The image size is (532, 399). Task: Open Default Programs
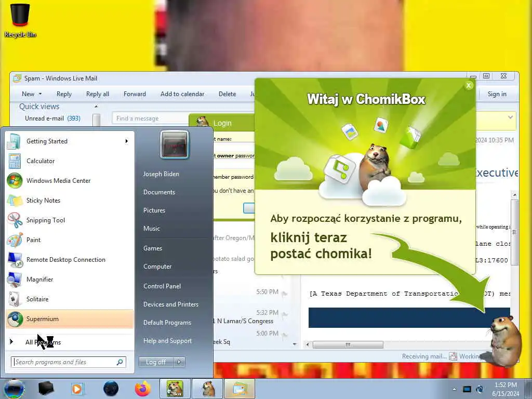tap(167, 323)
